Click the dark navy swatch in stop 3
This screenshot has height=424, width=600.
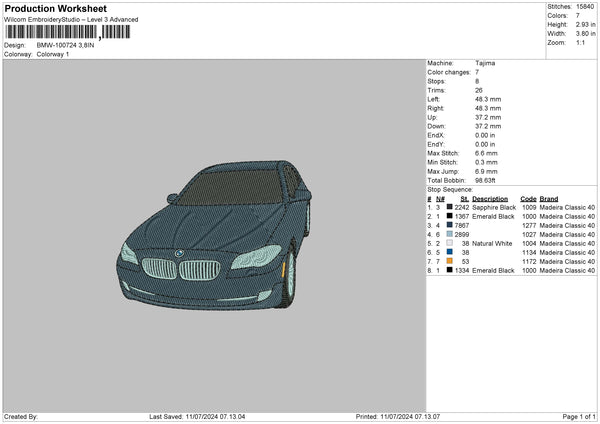(452, 225)
